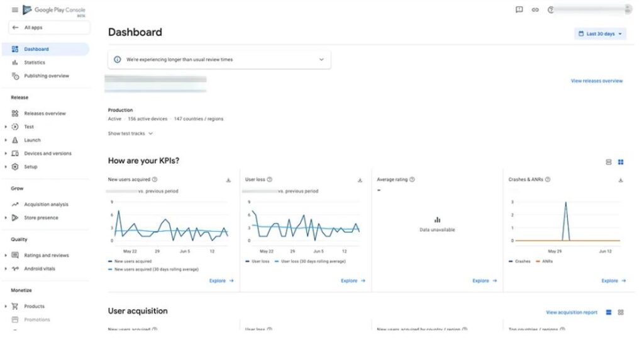Click Explore under Crashes & ANRs
This screenshot has width=644, height=352.
click(x=613, y=281)
